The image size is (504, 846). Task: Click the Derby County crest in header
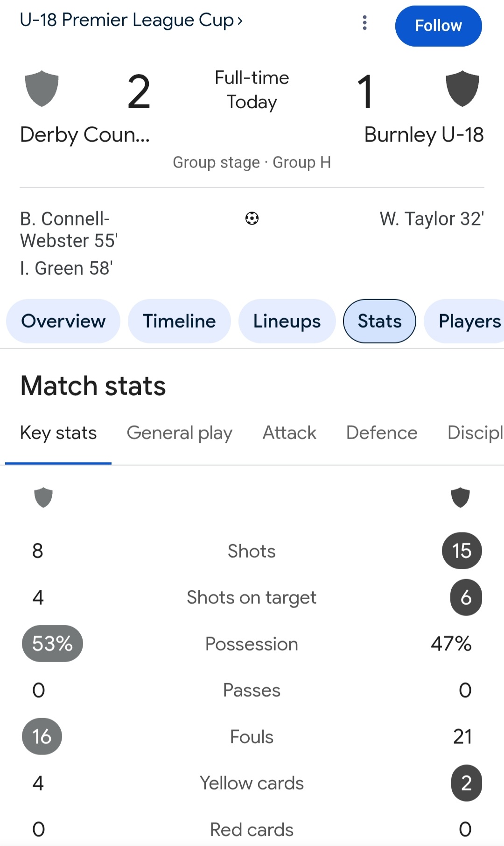coord(42,89)
